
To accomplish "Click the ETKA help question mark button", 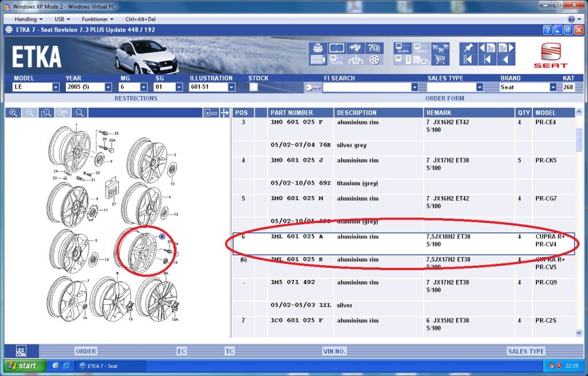I will 547,30.
